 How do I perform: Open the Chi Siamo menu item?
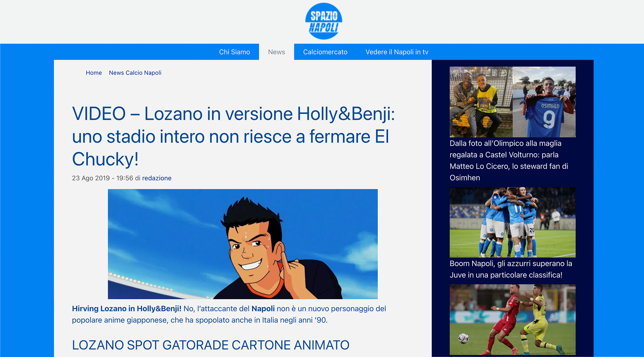point(234,52)
